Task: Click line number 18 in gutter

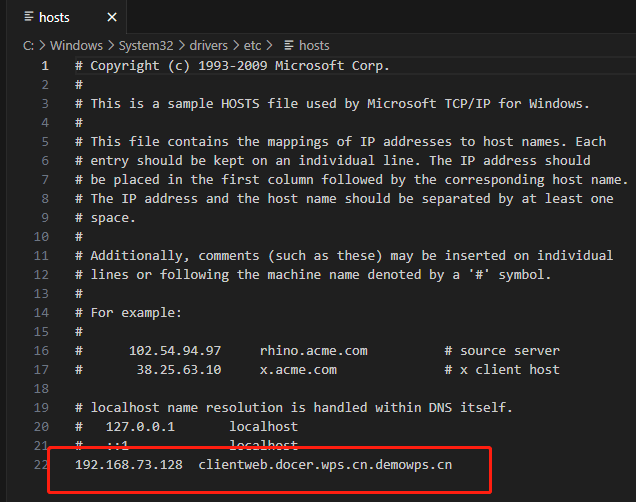Action: click(41, 389)
